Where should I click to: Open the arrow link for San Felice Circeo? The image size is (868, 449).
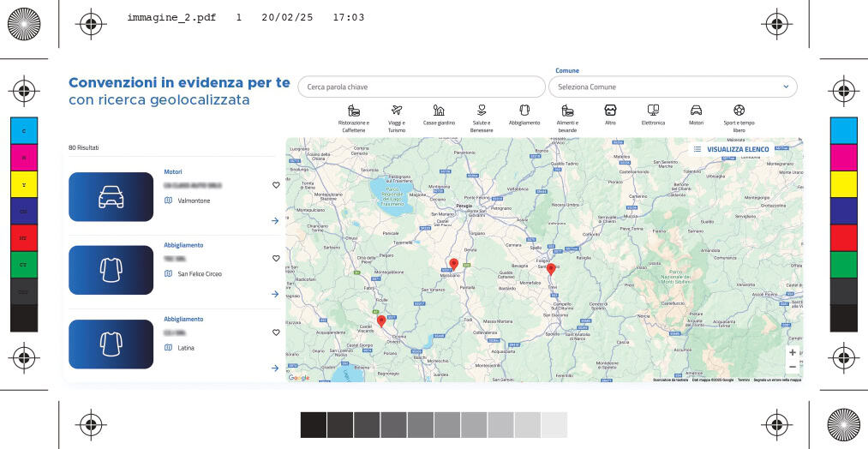(275, 294)
